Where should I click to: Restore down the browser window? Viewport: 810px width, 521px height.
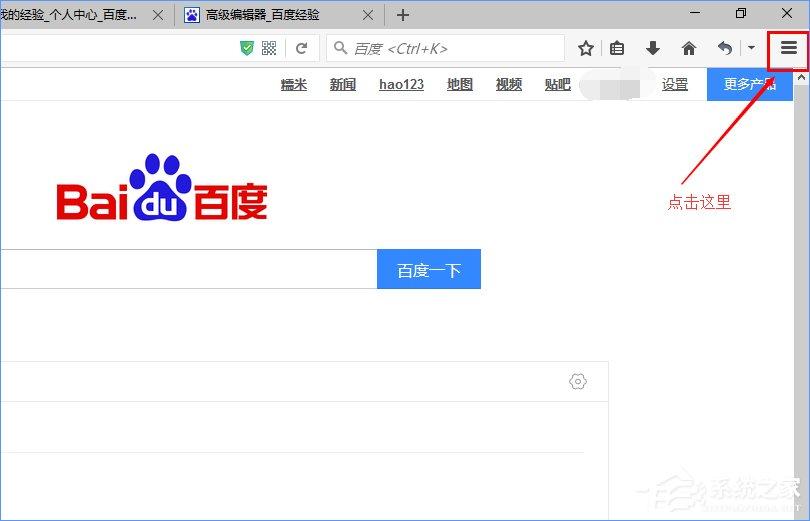(x=741, y=13)
